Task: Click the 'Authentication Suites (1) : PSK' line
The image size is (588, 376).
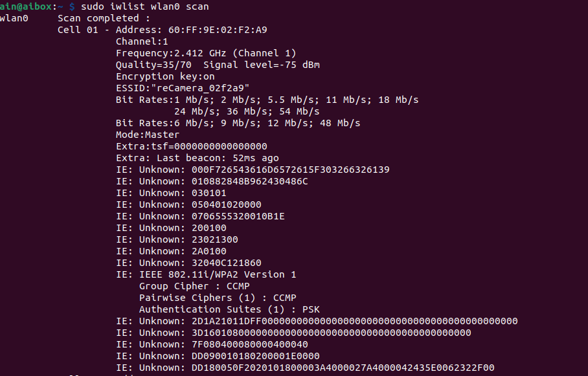Action: pyautogui.click(x=229, y=309)
